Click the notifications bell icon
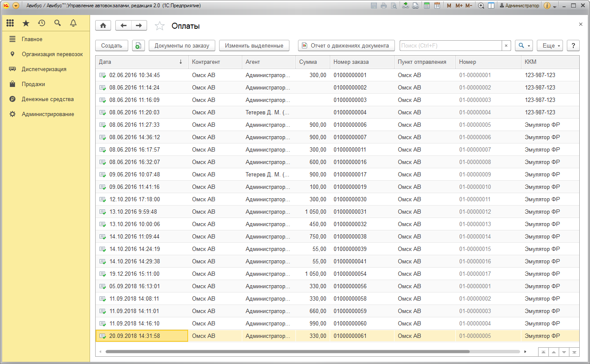Viewport: 590px width, 364px height. click(x=73, y=23)
